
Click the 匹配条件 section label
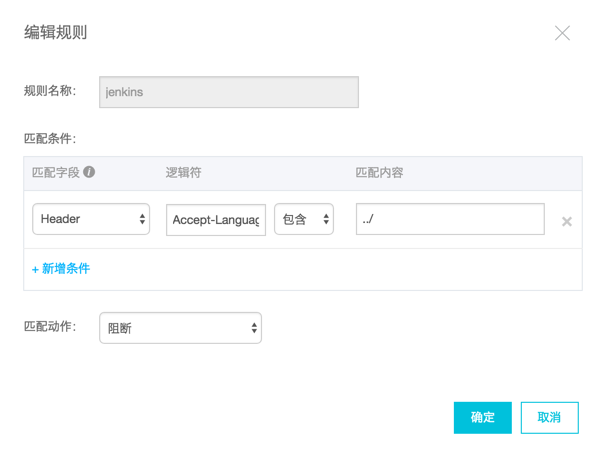[50, 139]
